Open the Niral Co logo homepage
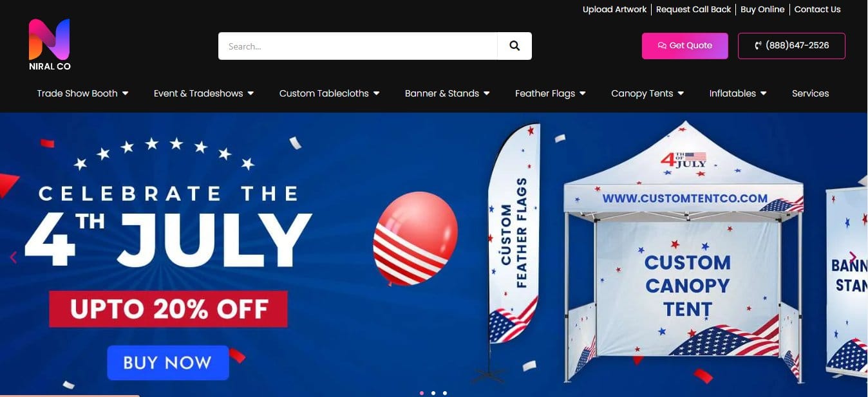The width and height of the screenshot is (868, 397). click(x=50, y=45)
